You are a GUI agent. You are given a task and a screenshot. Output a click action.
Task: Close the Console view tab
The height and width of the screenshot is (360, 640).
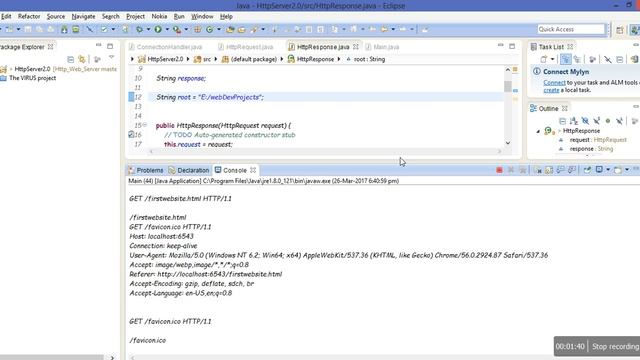click(253, 170)
